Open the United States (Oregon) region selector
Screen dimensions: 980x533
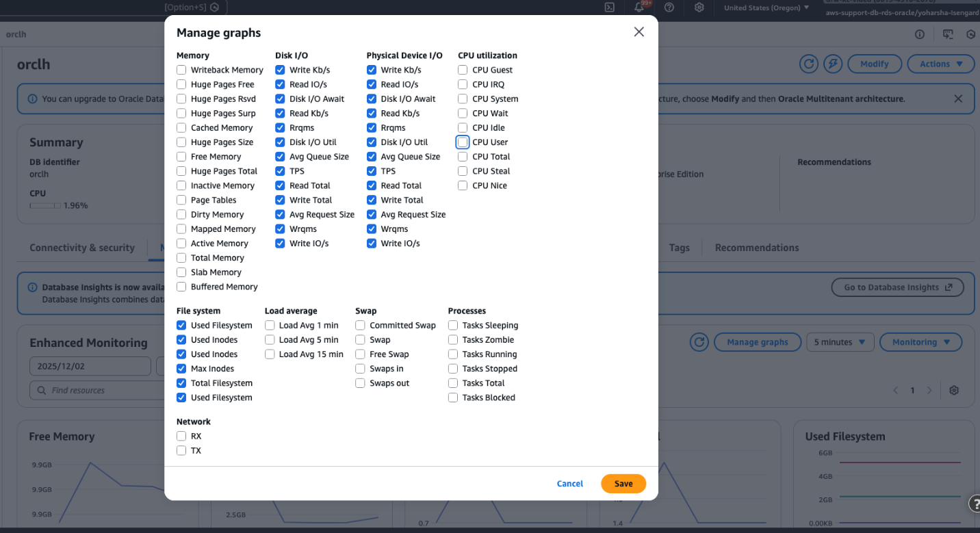click(766, 8)
